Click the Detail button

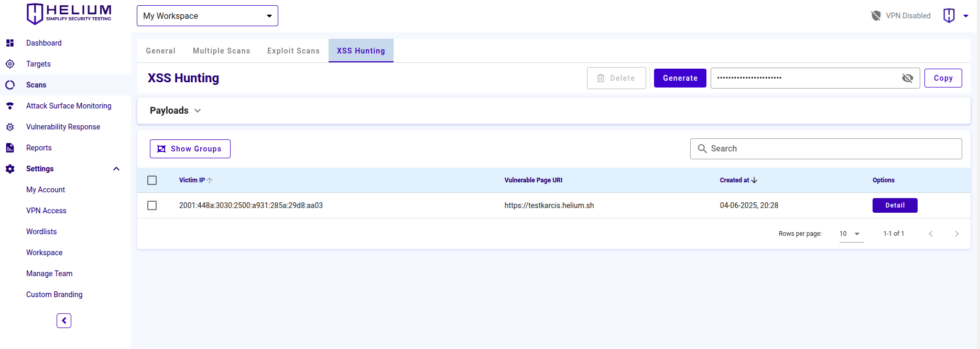coord(895,205)
